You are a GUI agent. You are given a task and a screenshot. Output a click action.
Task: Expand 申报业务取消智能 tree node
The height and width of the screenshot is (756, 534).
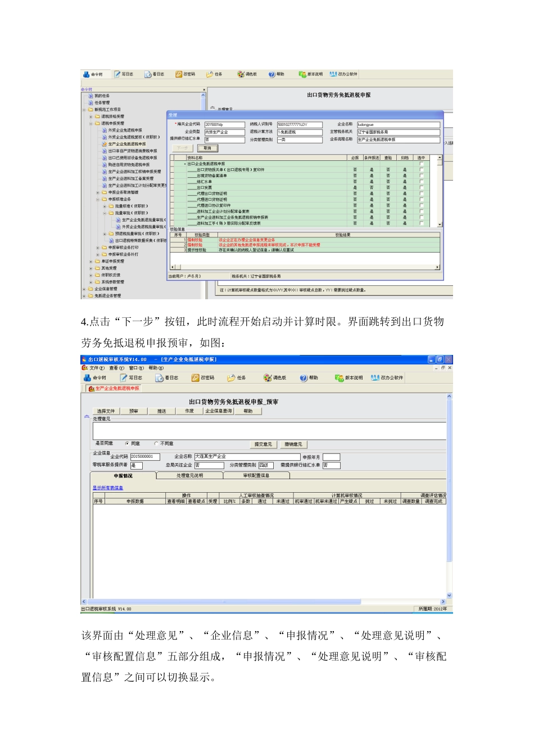click(98, 192)
